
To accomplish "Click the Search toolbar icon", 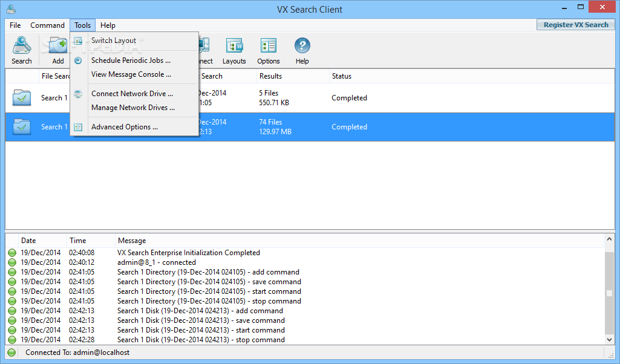I will tap(21, 50).
